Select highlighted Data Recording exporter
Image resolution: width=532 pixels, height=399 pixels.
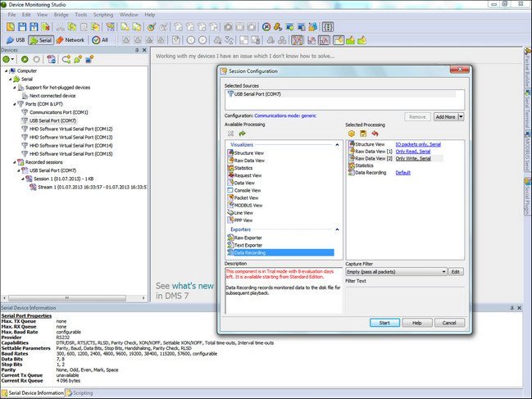click(280, 252)
